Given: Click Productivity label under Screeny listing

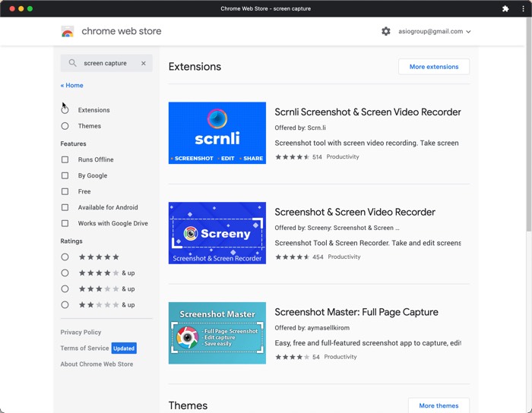Looking at the screenshot, I should point(344,257).
